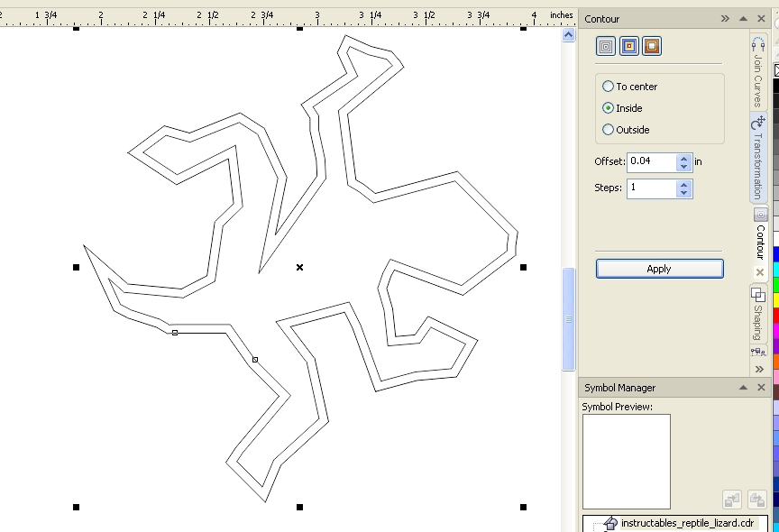Click the Join Curves tab icon
The width and height of the screenshot is (779, 532).
[758, 44]
